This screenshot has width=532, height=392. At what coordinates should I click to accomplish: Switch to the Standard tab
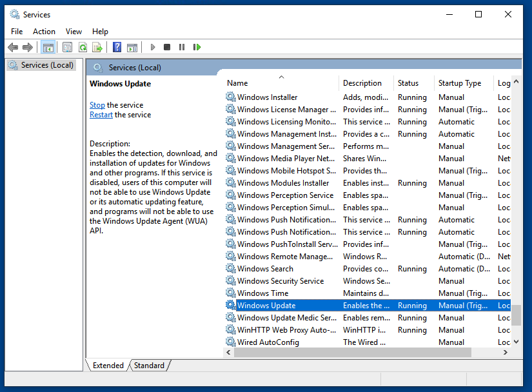click(149, 366)
